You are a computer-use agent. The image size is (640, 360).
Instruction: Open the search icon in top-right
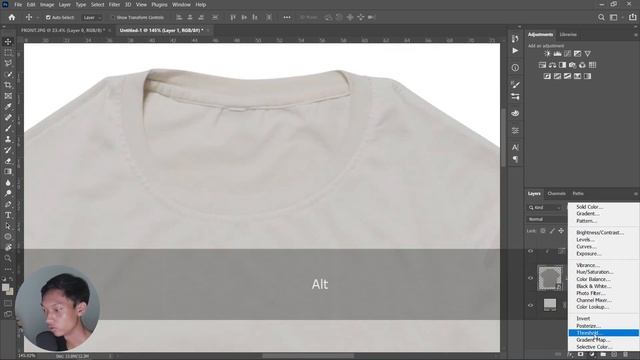click(x=601, y=17)
